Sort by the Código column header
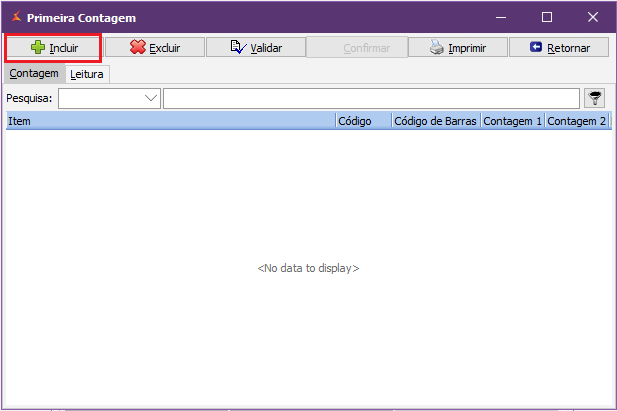The width and height of the screenshot is (617, 411). coord(364,121)
